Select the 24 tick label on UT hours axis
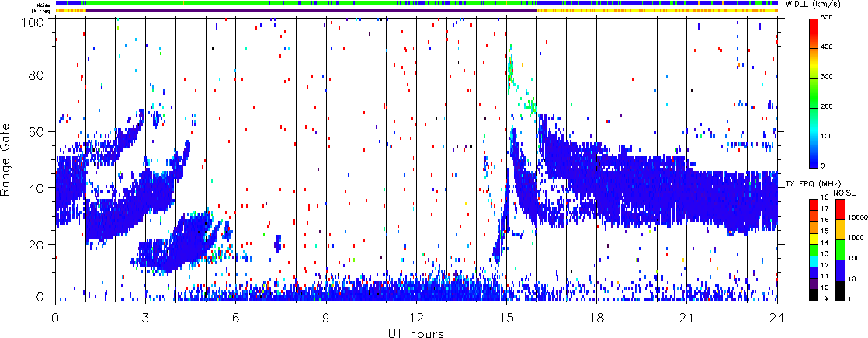868x338 pixels. coord(777,318)
